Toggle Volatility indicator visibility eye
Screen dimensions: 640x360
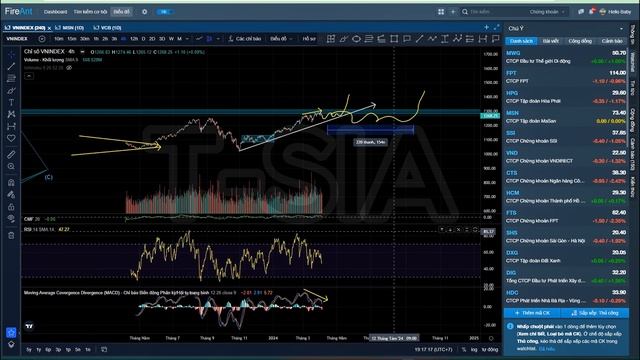pyautogui.click(x=69, y=68)
